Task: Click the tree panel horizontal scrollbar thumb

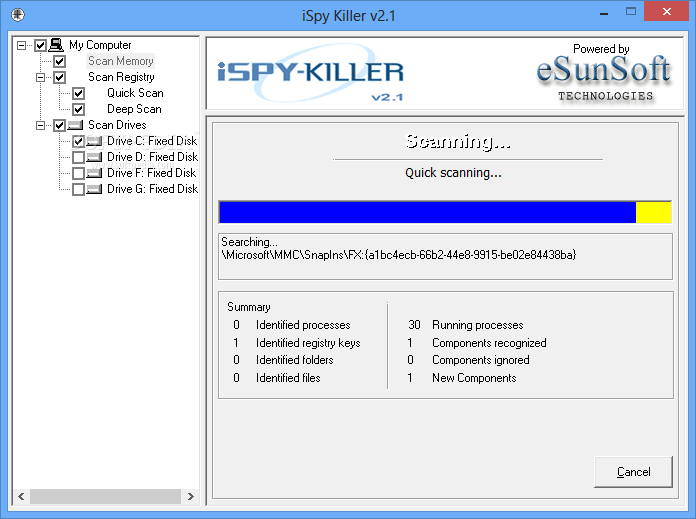Action: tap(105, 496)
